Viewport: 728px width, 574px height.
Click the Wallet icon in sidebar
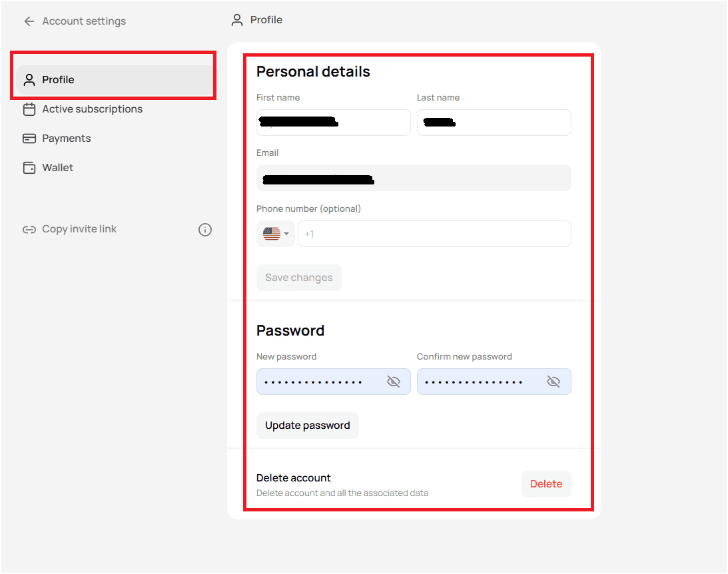coord(29,168)
